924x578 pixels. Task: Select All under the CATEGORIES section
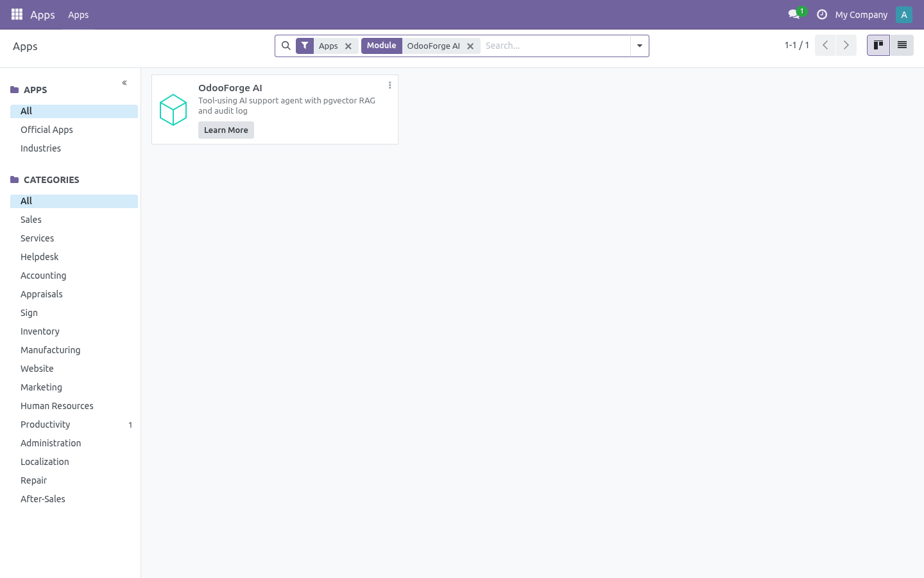[74, 201]
